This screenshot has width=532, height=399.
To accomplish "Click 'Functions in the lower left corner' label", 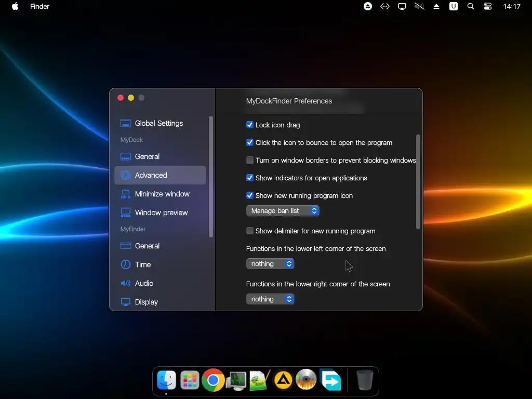I will [x=316, y=249].
